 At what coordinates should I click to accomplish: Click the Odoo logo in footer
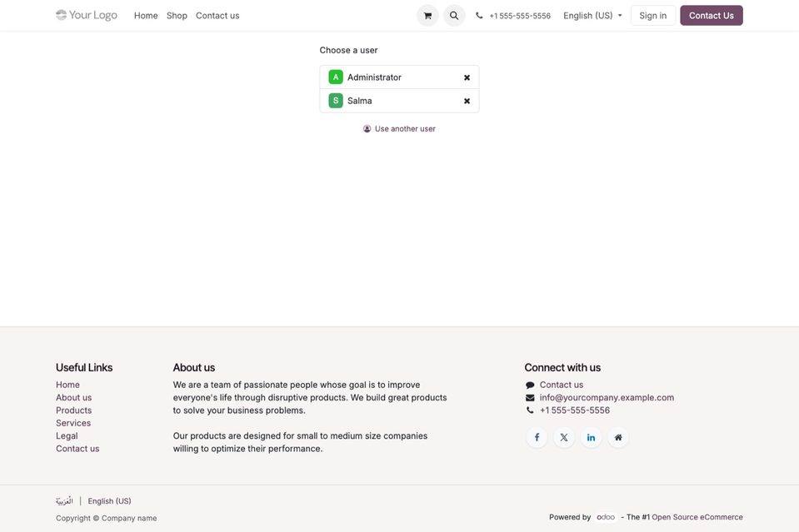point(606,517)
